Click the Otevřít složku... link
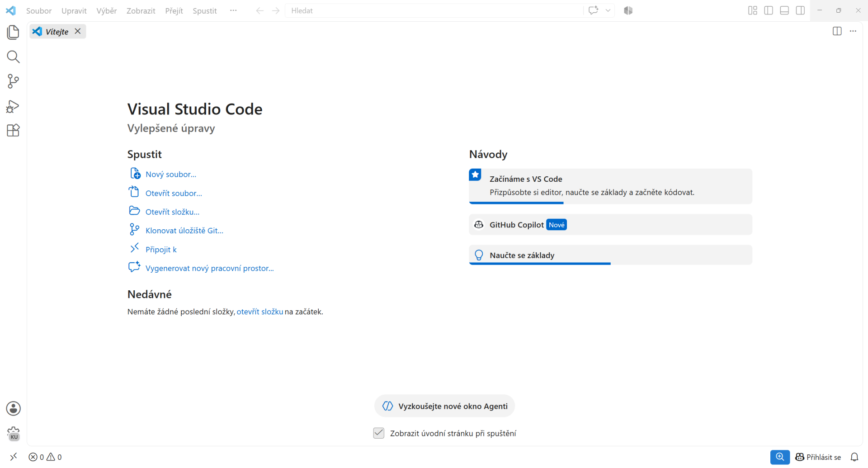The width and height of the screenshot is (868, 468). 172,212
